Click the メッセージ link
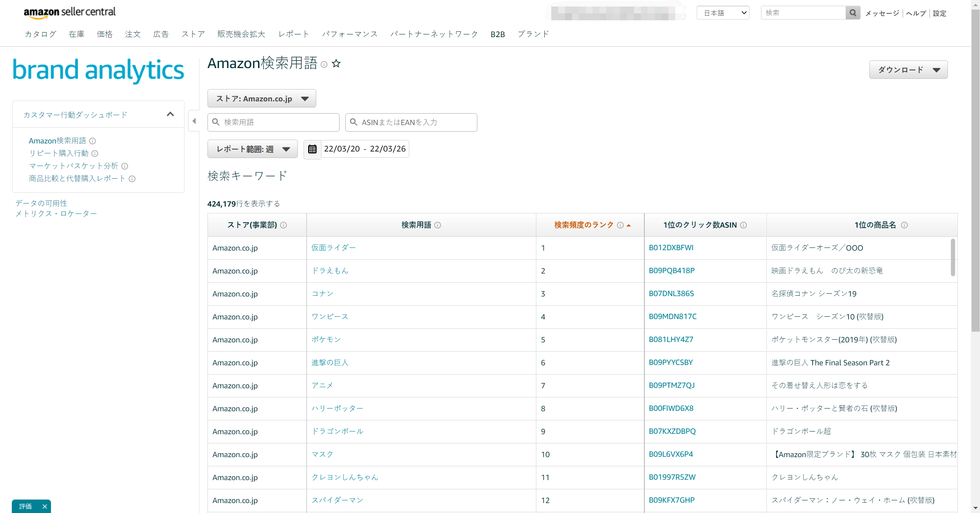Image resolution: width=980 pixels, height=513 pixels. (882, 13)
